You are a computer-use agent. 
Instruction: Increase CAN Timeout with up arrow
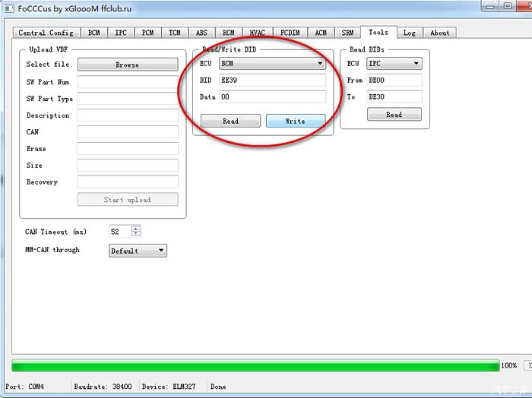[136, 229]
